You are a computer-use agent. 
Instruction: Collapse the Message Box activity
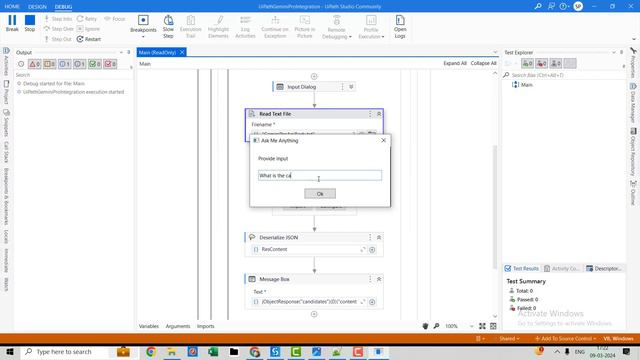379,279
